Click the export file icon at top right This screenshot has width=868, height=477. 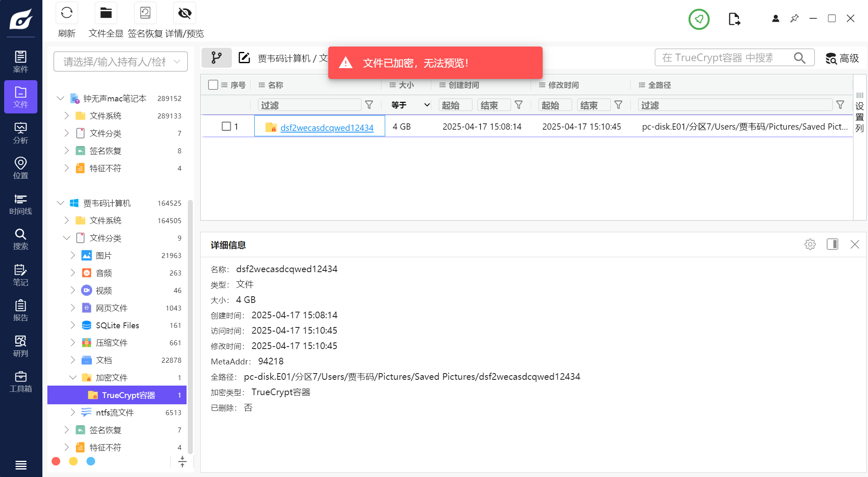click(x=734, y=19)
